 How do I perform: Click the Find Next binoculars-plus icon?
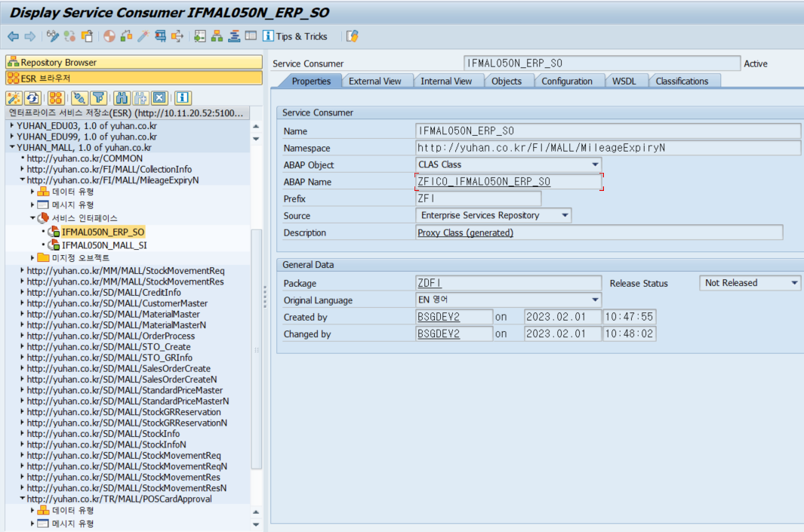coord(140,97)
